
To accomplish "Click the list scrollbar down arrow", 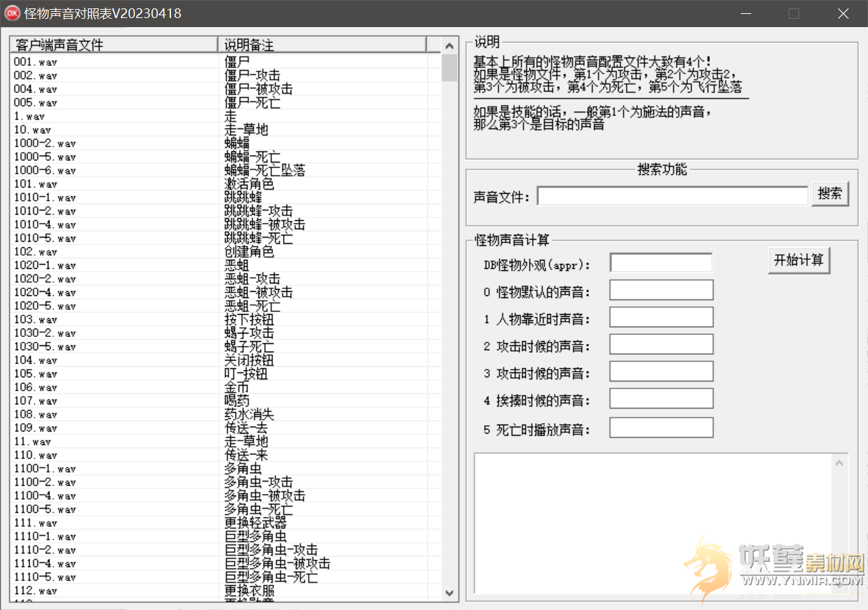I will pos(450,593).
